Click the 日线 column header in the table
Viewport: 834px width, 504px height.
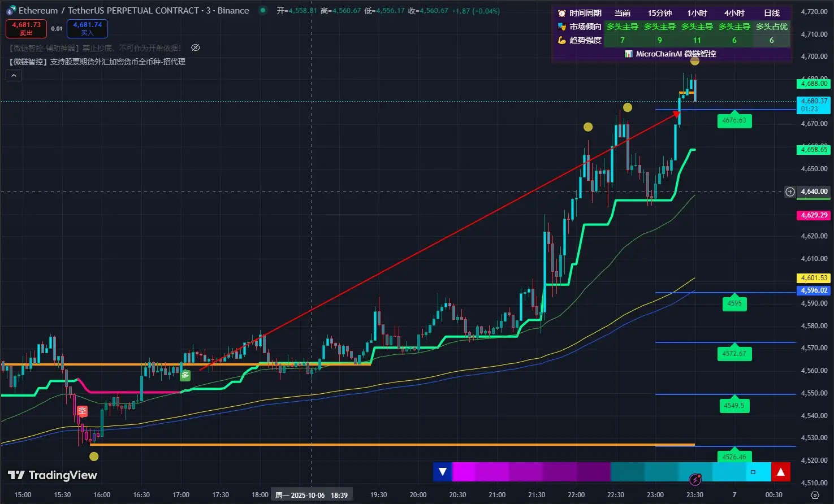click(x=772, y=13)
